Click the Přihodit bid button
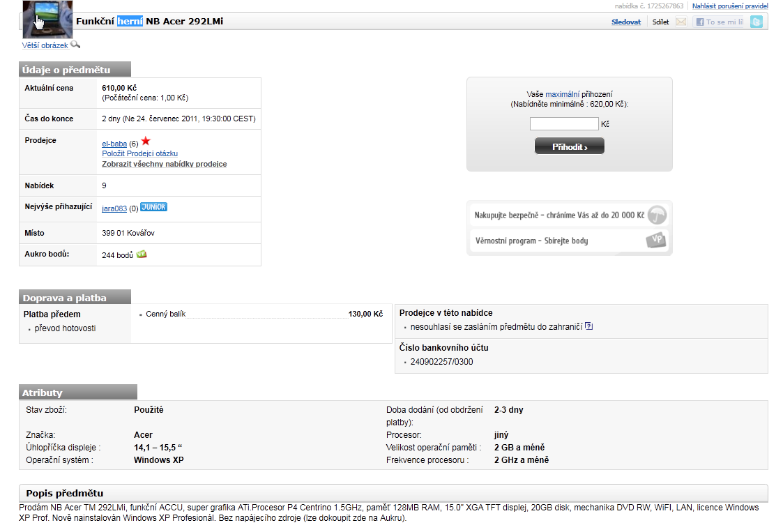Viewport: 783px width, 532px height. [x=569, y=146]
